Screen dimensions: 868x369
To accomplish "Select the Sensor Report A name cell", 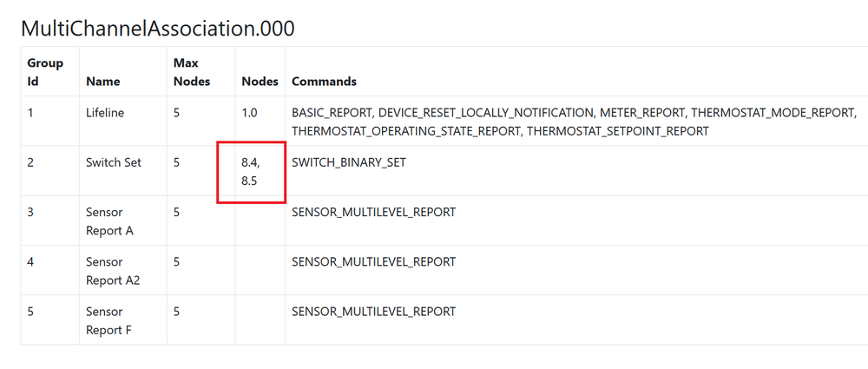I will pos(104,221).
